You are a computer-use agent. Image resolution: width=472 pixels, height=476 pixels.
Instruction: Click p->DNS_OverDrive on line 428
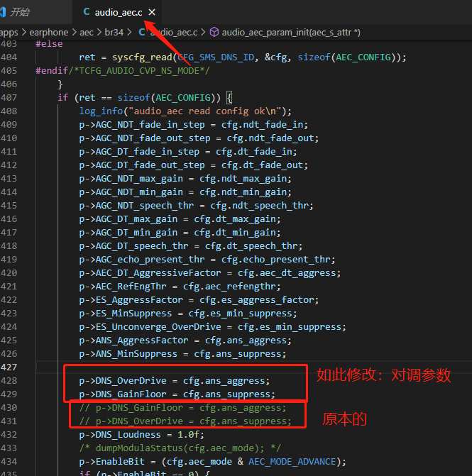(123, 381)
